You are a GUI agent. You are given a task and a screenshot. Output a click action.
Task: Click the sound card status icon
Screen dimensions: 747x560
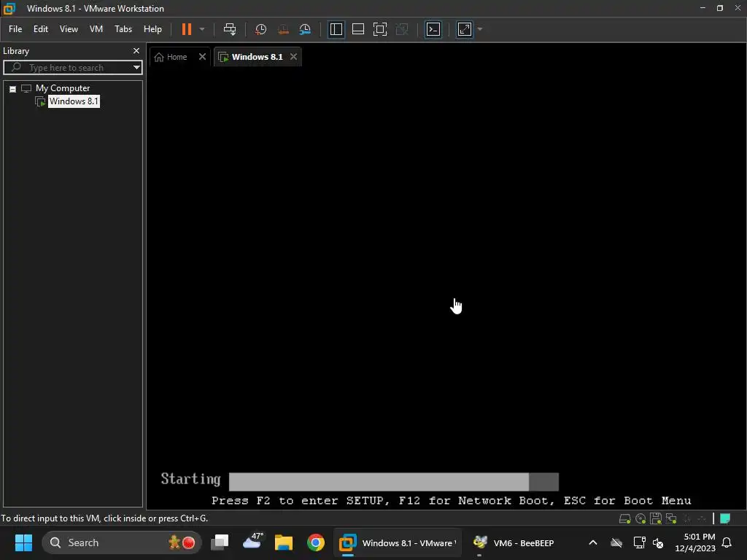(x=686, y=518)
